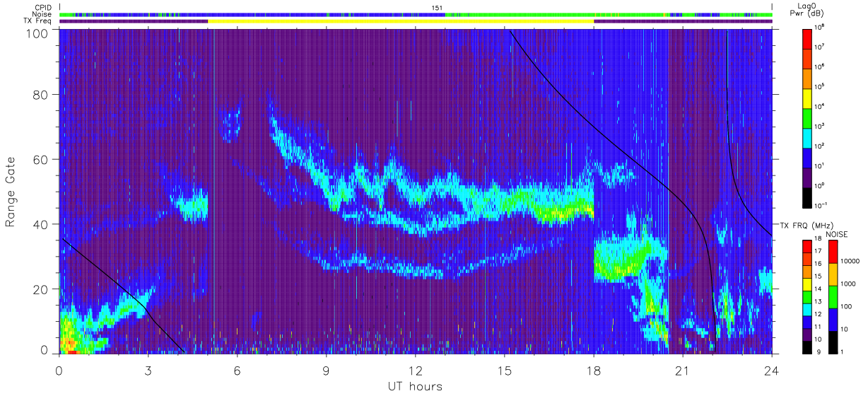This screenshot has width=868, height=401.
Task: Click the 10^4 label on power colorbar
Action: [x=821, y=106]
